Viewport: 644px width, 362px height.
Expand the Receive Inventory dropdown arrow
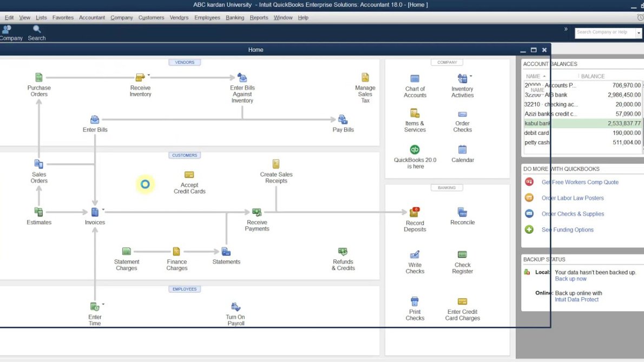coord(149,75)
